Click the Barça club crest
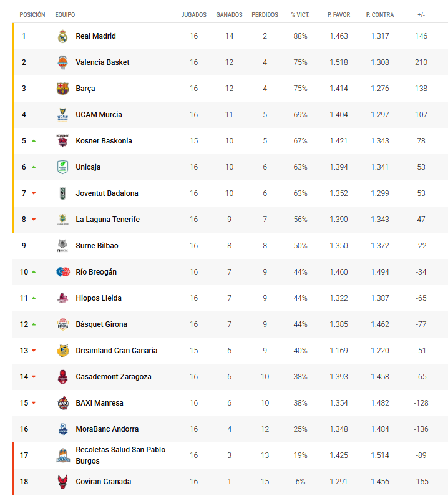This screenshot has width=448, height=496. pos(62,89)
